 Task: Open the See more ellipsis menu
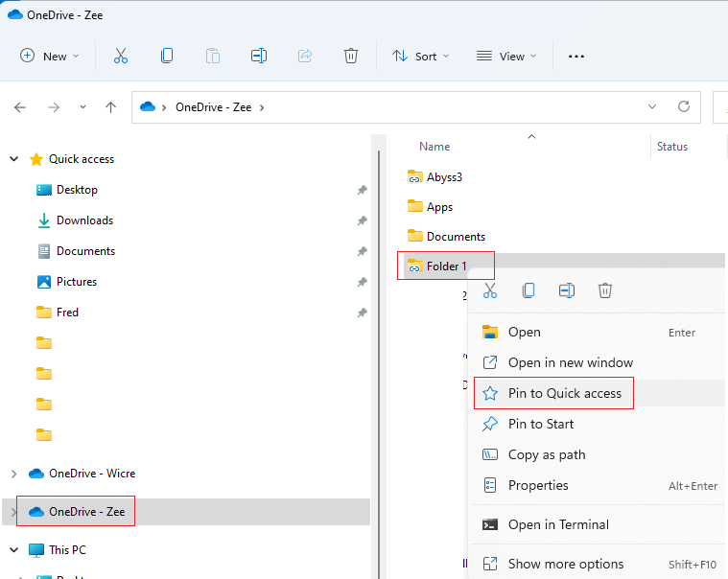pyautogui.click(x=576, y=57)
